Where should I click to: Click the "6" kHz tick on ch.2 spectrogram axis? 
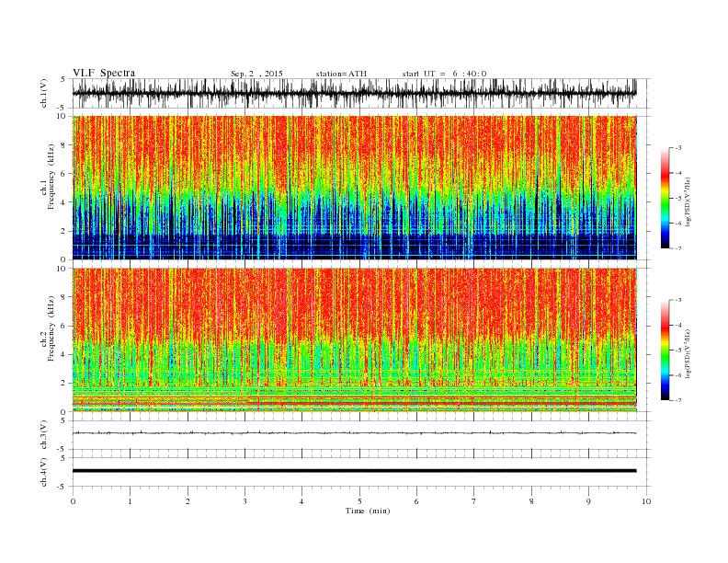coord(64,326)
